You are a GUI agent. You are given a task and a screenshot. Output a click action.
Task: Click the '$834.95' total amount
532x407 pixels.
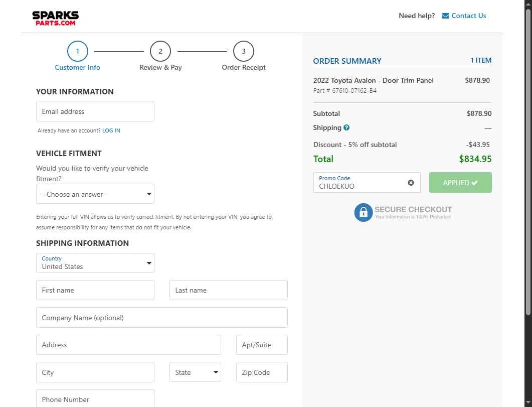pos(475,159)
